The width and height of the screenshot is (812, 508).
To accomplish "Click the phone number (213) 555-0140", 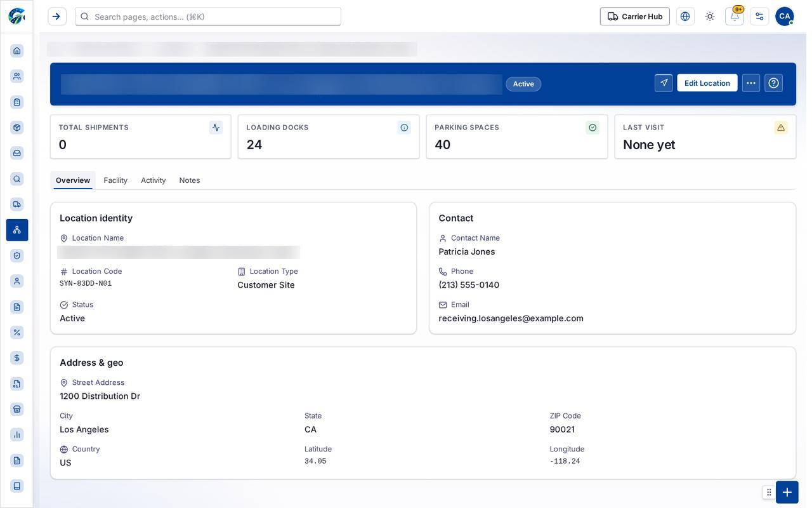I will coord(469,285).
